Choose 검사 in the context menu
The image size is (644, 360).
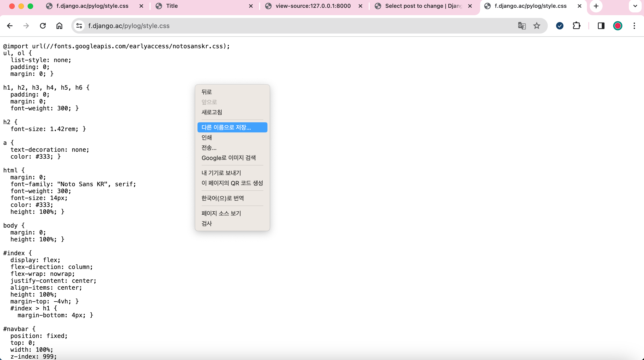pos(232,223)
